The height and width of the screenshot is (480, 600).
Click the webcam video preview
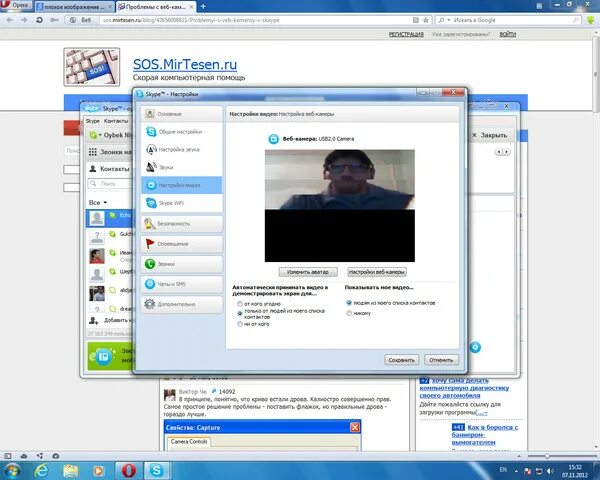[x=340, y=206]
